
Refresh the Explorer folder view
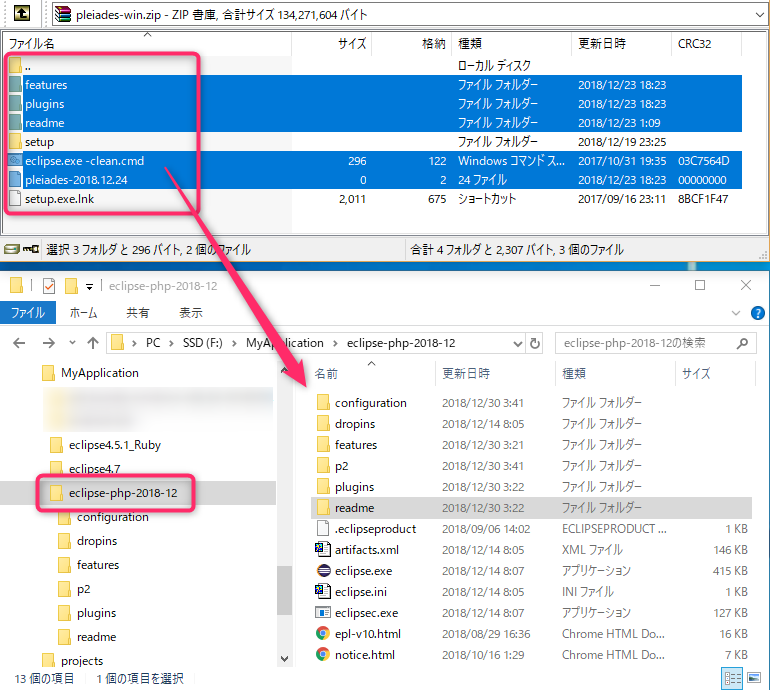[535, 343]
